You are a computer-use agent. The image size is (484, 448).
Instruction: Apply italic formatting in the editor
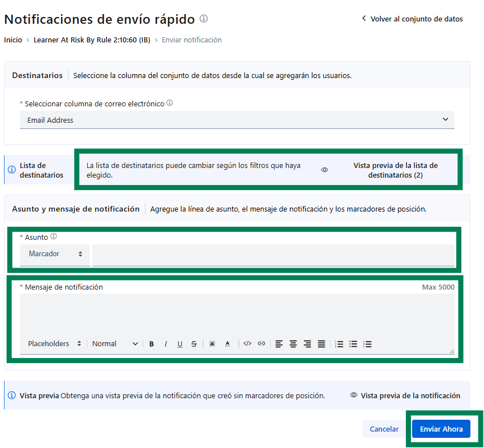coord(166,344)
